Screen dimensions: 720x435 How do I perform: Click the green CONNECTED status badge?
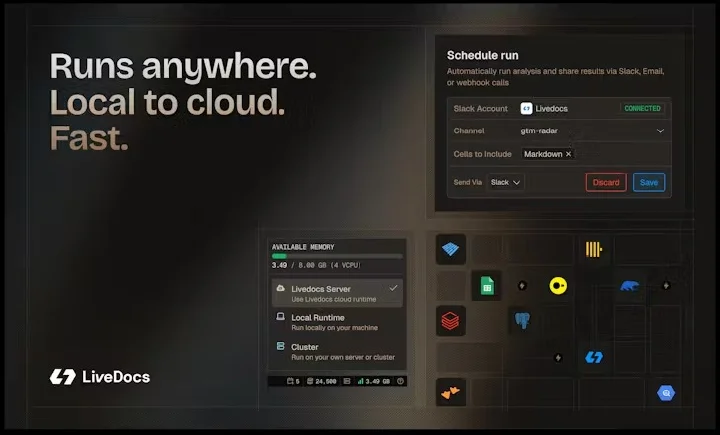[x=642, y=108]
